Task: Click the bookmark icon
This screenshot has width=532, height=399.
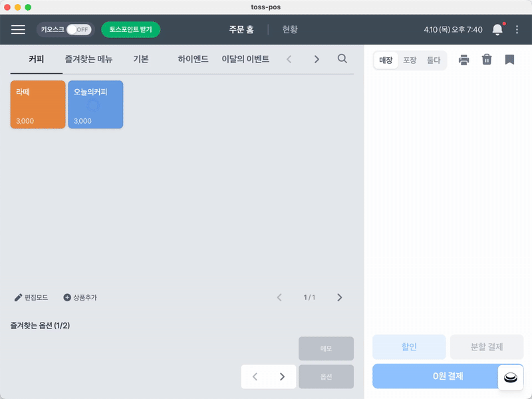Action: click(x=509, y=60)
